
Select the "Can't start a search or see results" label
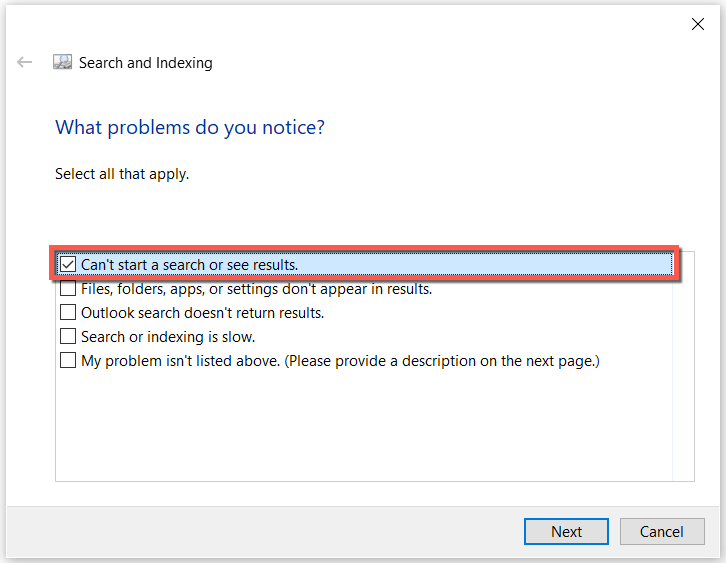click(x=190, y=264)
